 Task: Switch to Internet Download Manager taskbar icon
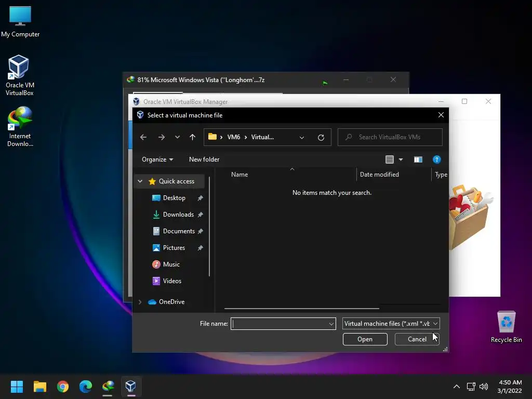(x=108, y=387)
